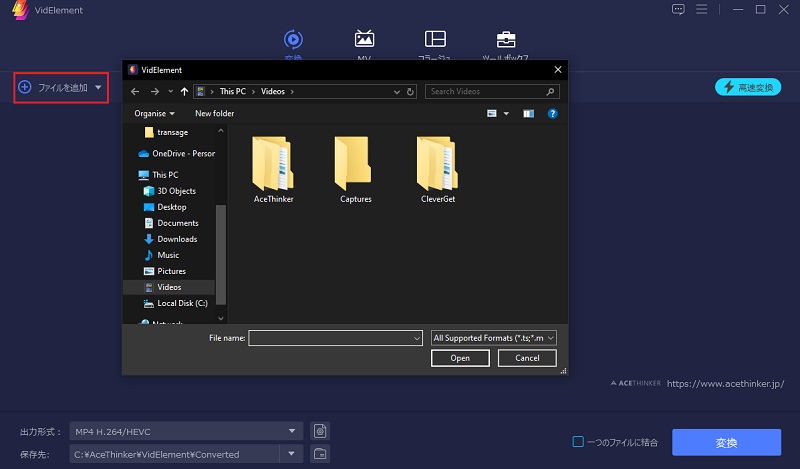The image size is (800, 469).
Task: Open the view options dropdown arrow
Action: click(506, 113)
